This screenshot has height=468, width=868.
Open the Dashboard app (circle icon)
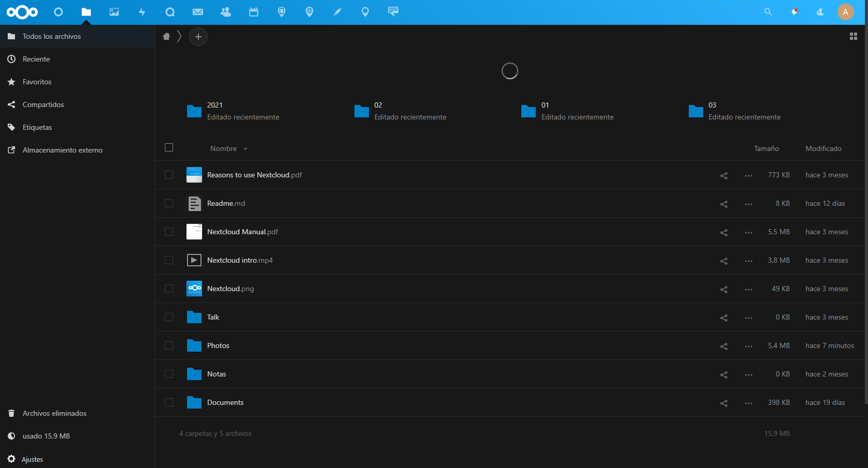[x=58, y=12]
